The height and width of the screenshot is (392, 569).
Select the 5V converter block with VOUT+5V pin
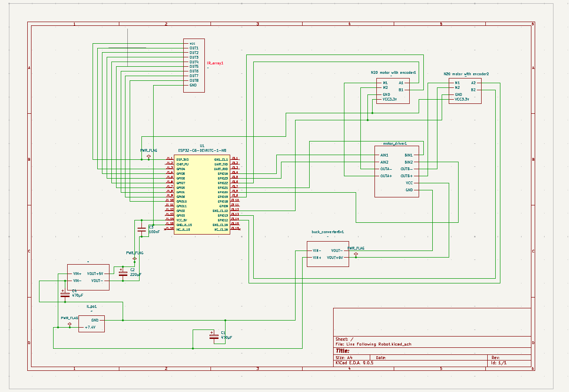coord(88,277)
